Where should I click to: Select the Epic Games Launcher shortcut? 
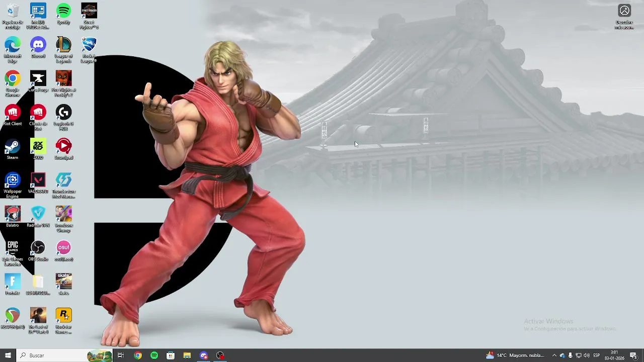[x=13, y=252]
